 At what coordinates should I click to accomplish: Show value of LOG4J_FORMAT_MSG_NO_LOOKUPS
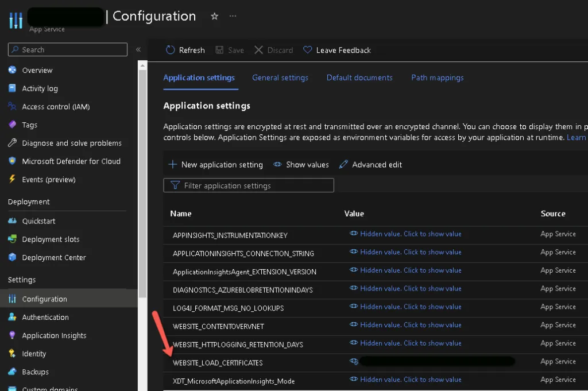[405, 307]
